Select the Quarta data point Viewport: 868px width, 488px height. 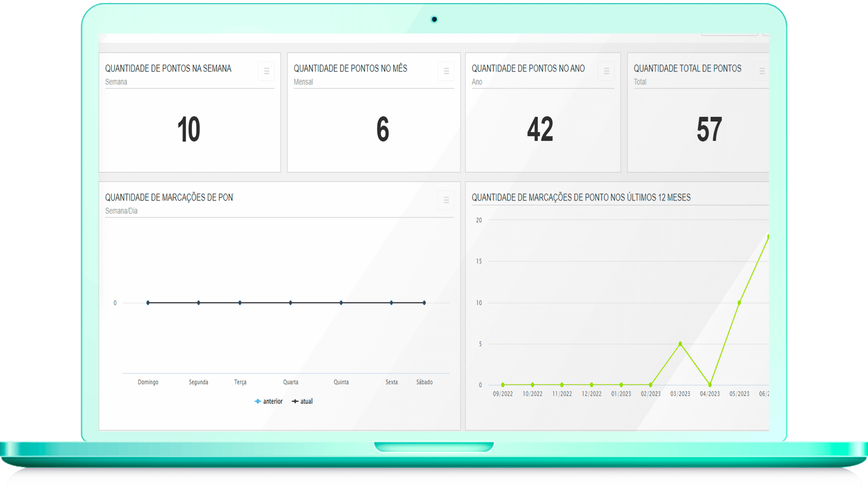click(x=290, y=303)
